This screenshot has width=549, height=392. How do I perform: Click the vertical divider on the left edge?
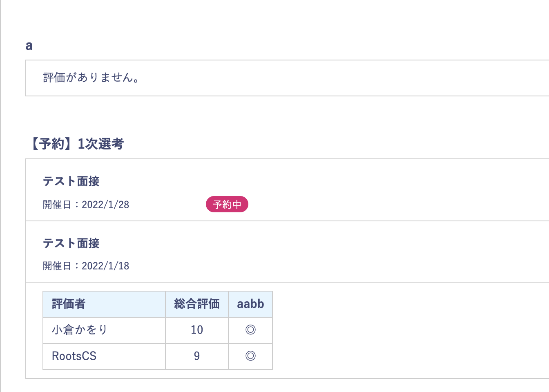click(1, 196)
